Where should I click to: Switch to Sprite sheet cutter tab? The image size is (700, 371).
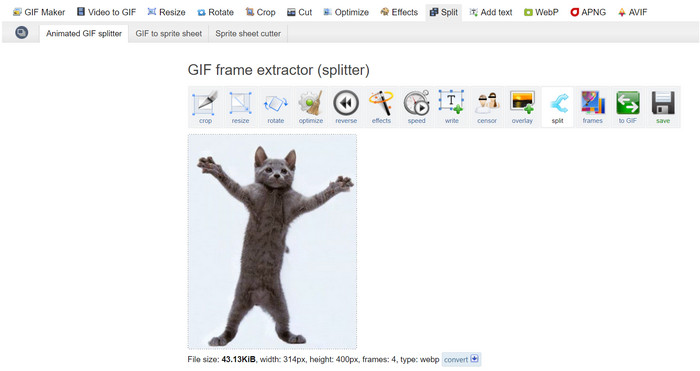click(x=248, y=33)
